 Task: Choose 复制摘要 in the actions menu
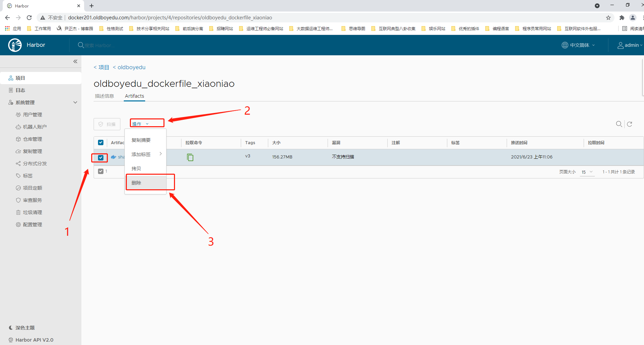point(141,140)
